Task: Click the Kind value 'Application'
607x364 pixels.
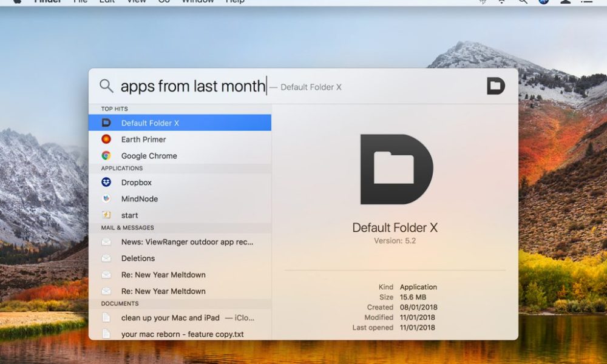Action: tap(418, 287)
